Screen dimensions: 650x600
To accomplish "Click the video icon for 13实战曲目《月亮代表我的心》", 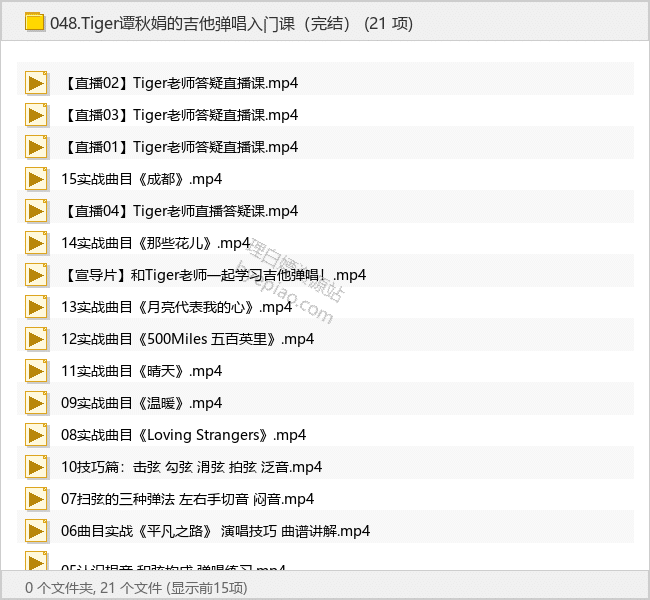I will 36,307.
